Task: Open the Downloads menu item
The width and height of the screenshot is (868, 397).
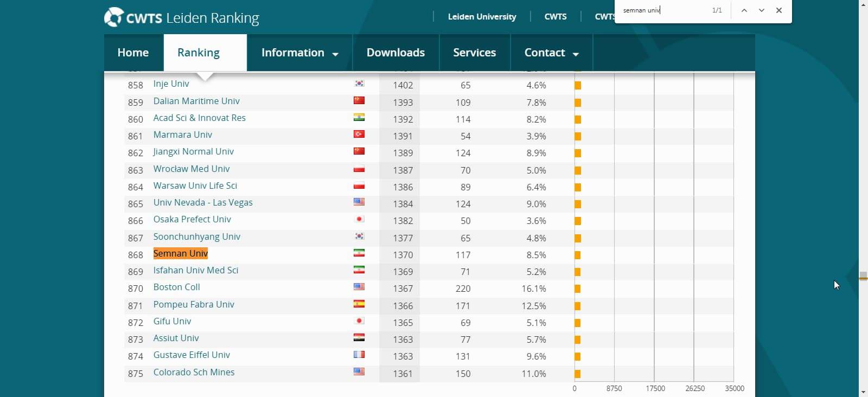Action: [395, 53]
